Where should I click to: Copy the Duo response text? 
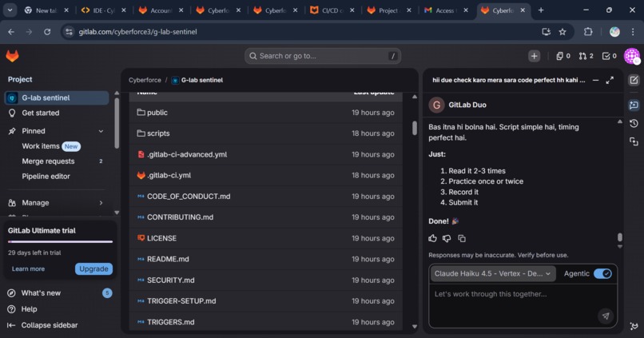(462, 238)
